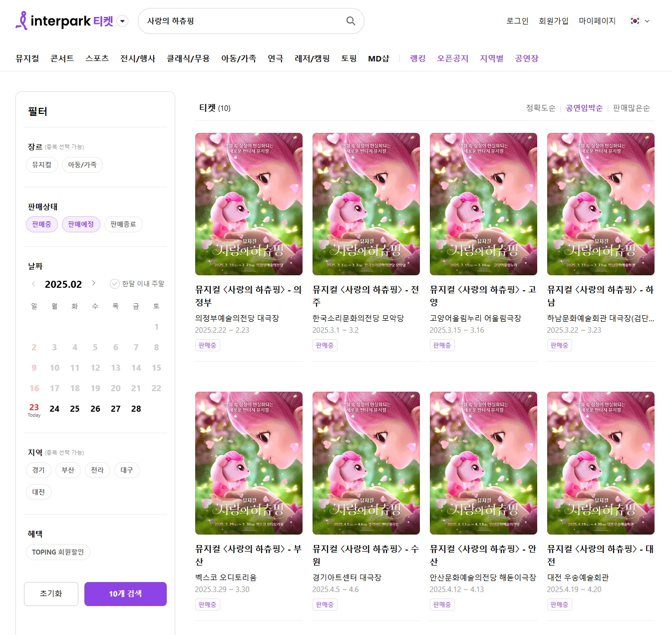672x635 pixels.
Task: Select February 26 in the calendar
Action: coord(95,409)
